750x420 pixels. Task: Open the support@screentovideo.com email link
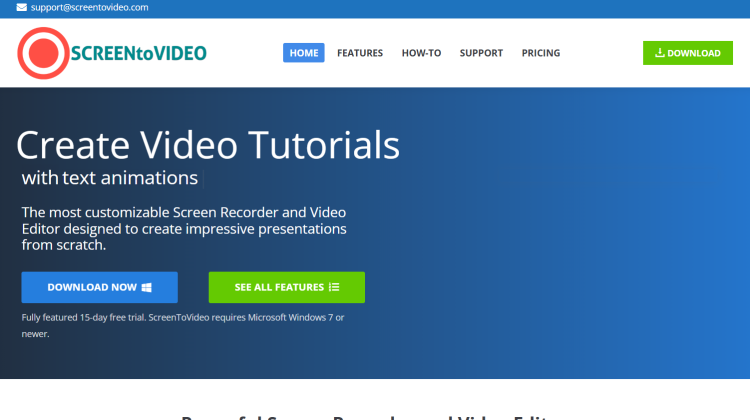pos(89,7)
